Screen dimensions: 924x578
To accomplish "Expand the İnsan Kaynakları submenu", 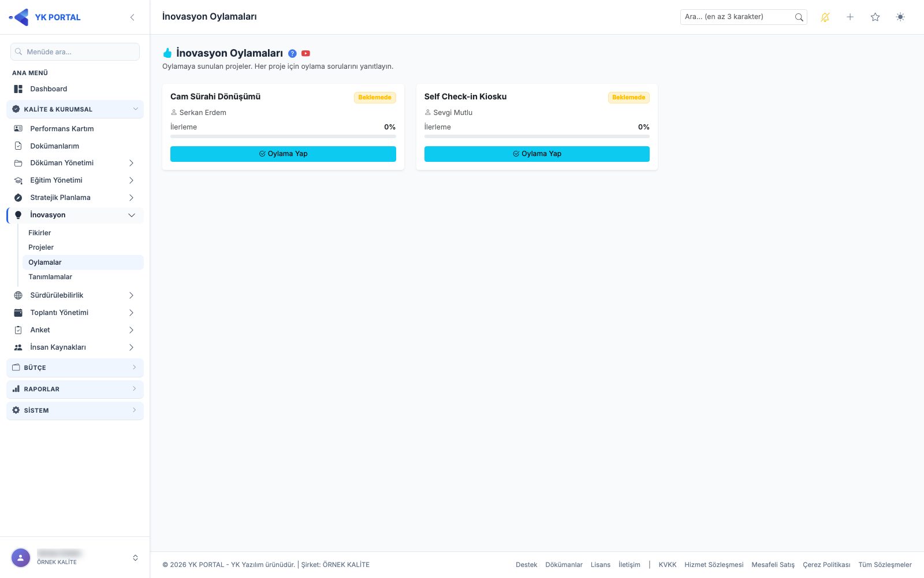I will [x=75, y=347].
